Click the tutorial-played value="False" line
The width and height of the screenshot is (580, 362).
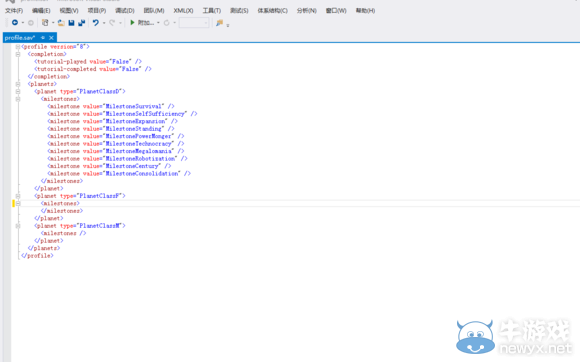click(x=88, y=61)
